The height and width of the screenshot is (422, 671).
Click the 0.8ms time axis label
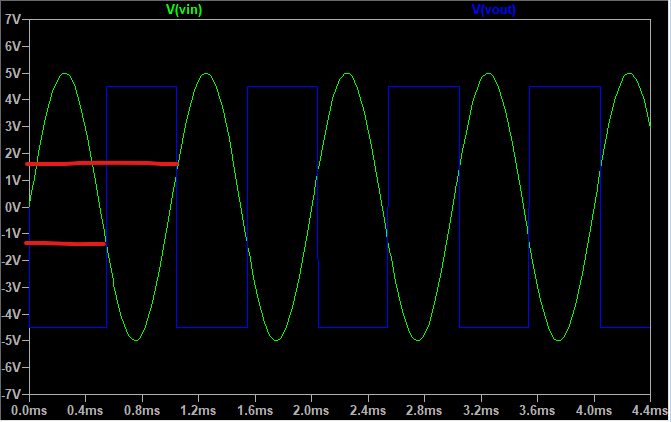click(x=142, y=411)
